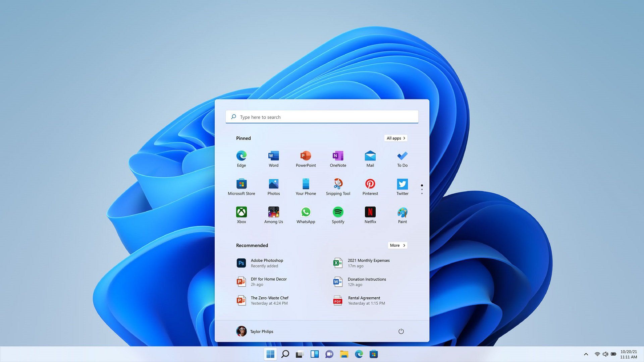Click the Power button

point(400,331)
